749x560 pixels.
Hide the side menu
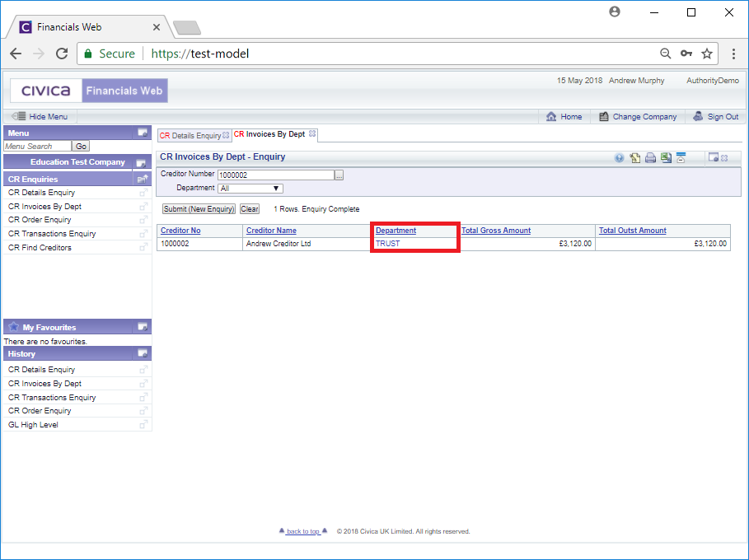point(40,117)
